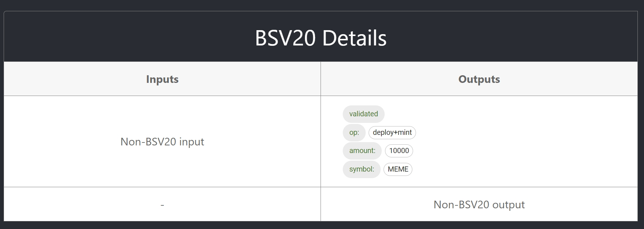Click the validated status badge
Image resolution: width=644 pixels, height=229 pixels.
(x=364, y=114)
